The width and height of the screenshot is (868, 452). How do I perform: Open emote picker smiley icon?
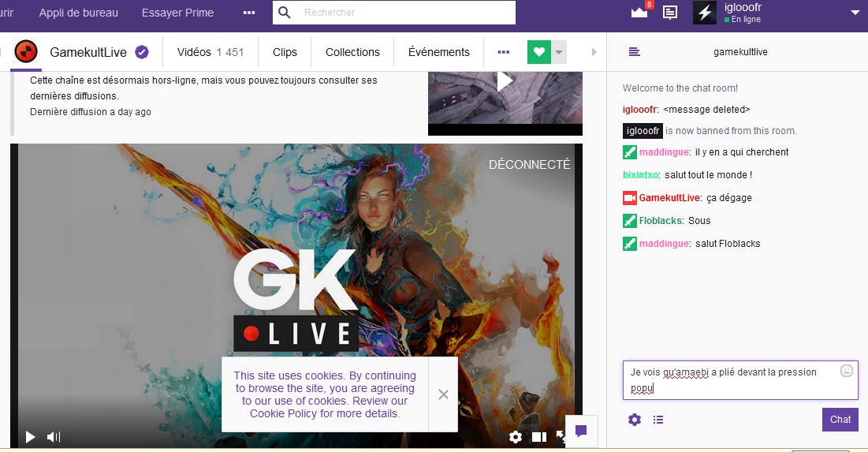847,371
